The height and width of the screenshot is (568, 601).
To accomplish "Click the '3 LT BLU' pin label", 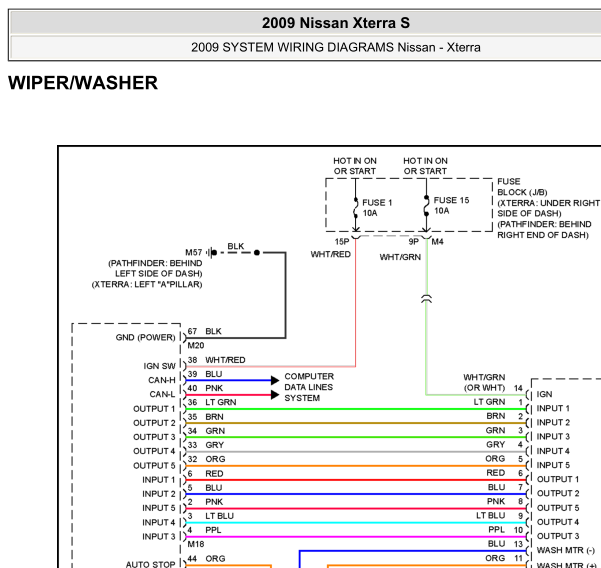I will 210,516.
